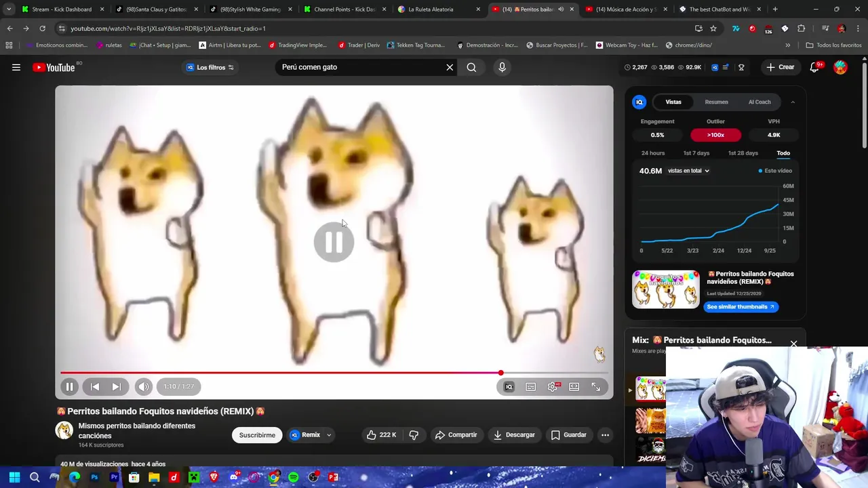Clear the search box with the X
Image resolution: width=868 pixels, height=488 pixels.
449,67
